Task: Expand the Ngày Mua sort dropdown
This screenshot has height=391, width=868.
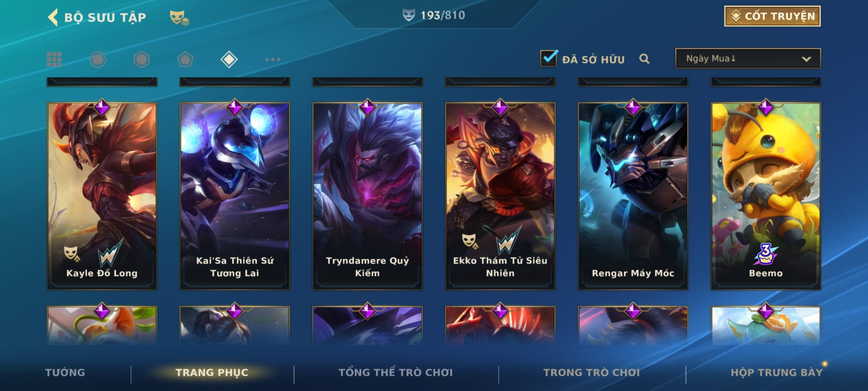Action: click(748, 58)
